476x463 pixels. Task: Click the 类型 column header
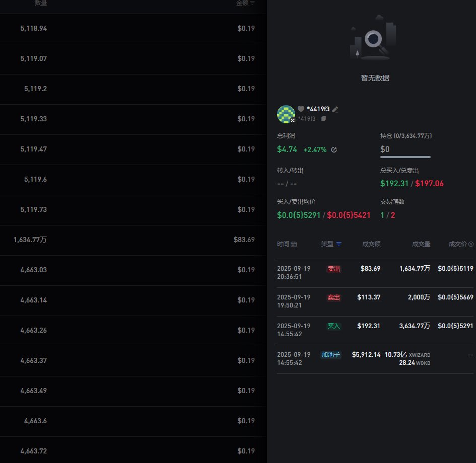click(x=327, y=244)
